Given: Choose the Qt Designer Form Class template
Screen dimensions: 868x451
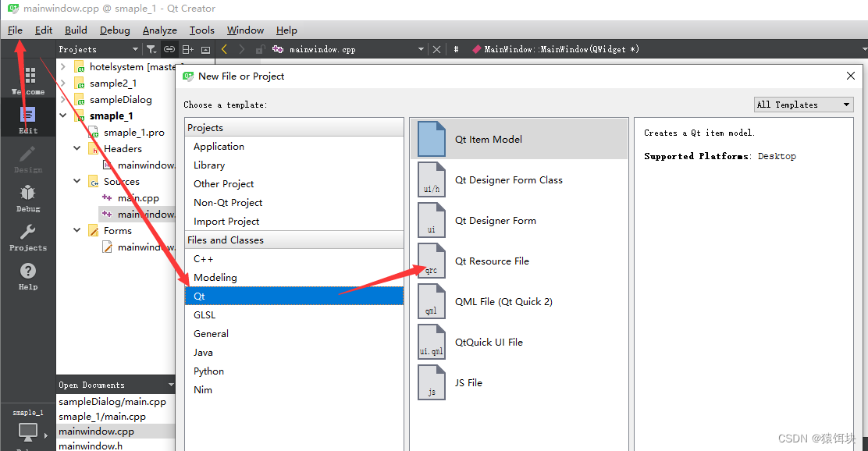Looking at the screenshot, I should pyautogui.click(x=519, y=179).
